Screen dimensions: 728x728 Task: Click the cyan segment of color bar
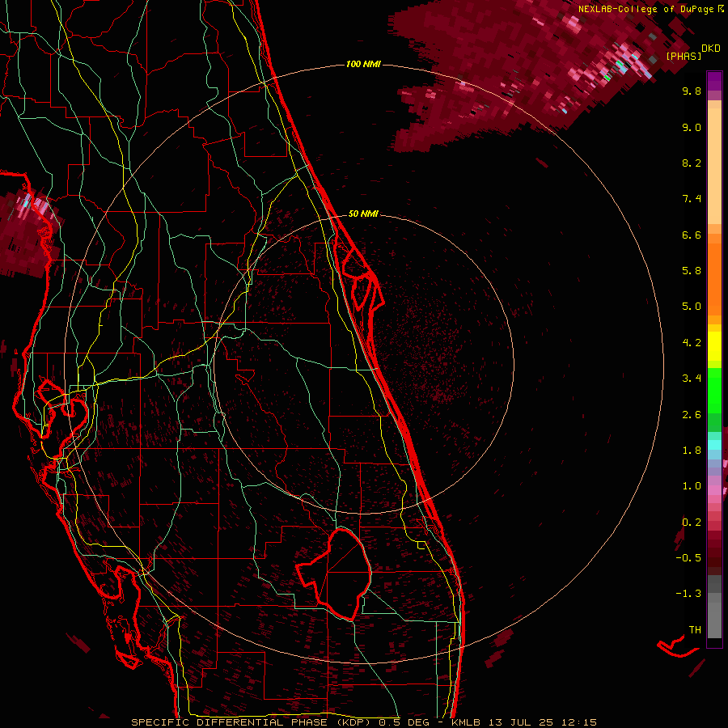click(x=714, y=445)
